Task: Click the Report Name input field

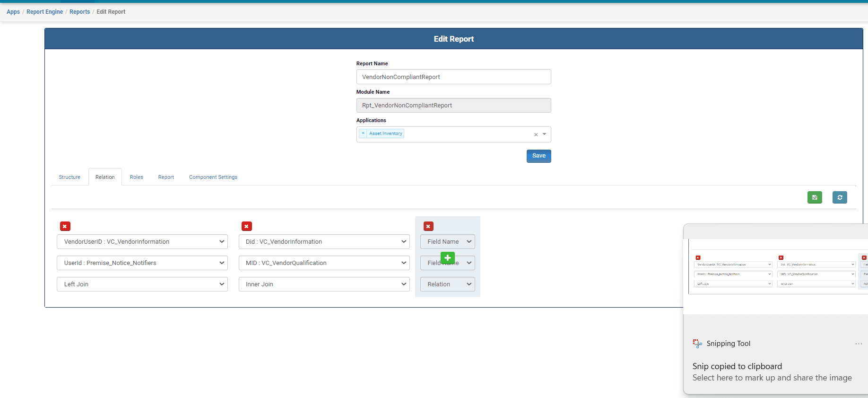Action: [454, 77]
